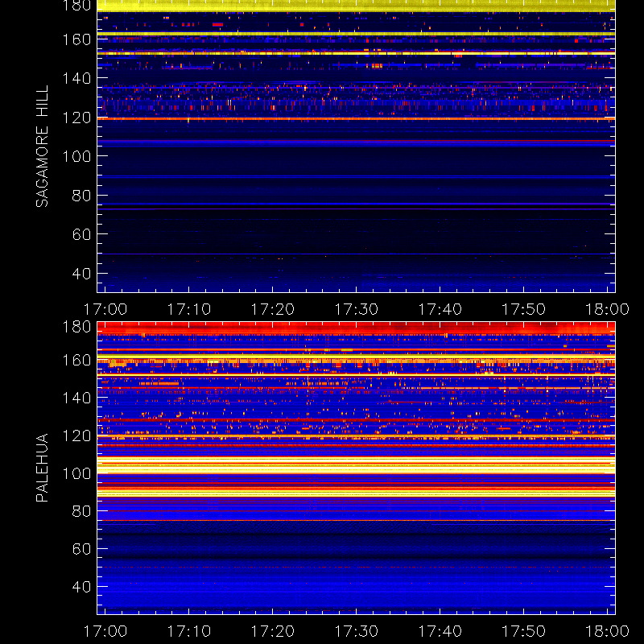Click 18:00 time label below Sagamore Hill plot
The image size is (644, 644).
pos(608,309)
